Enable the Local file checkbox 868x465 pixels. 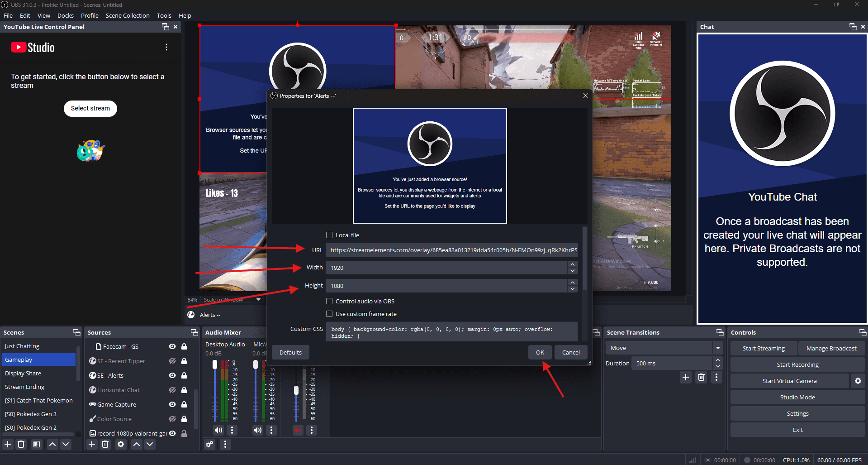329,235
